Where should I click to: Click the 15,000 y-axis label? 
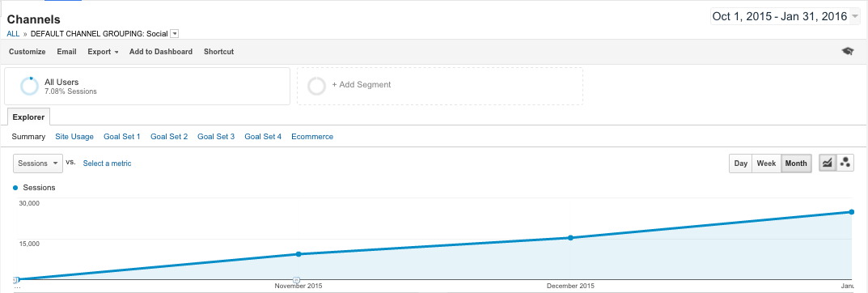click(29, 243)
